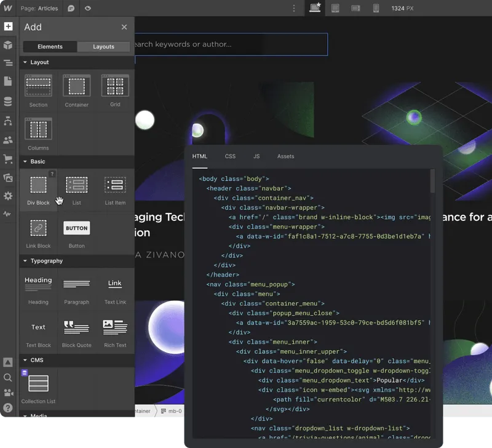Close the Add panel
Viewport: 492px width, 448px height.
tap(124, 27)
